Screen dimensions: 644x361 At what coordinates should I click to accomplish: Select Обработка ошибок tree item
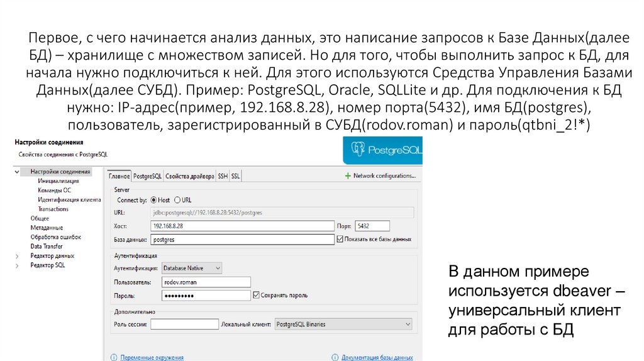coord(55,237)
